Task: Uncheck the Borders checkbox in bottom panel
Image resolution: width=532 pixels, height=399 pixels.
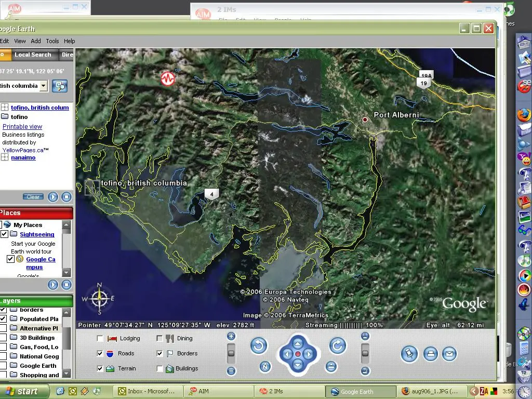Action: click(159, 353)
